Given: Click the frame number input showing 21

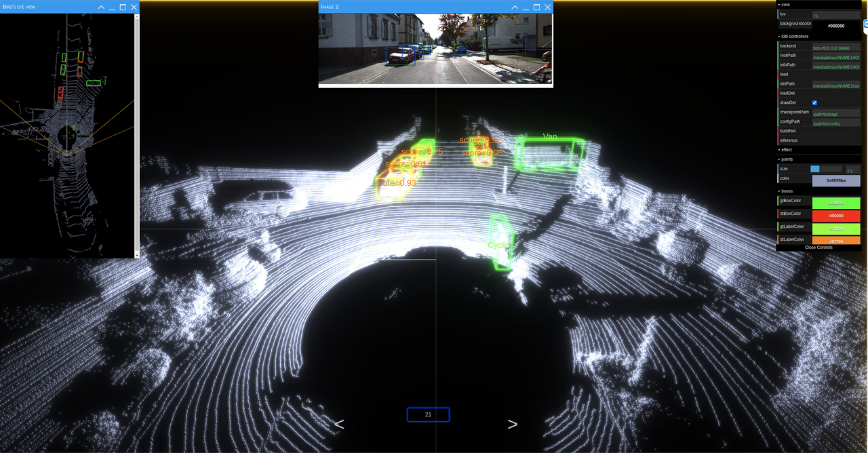Looking at the screenshot, I should 428,414.
